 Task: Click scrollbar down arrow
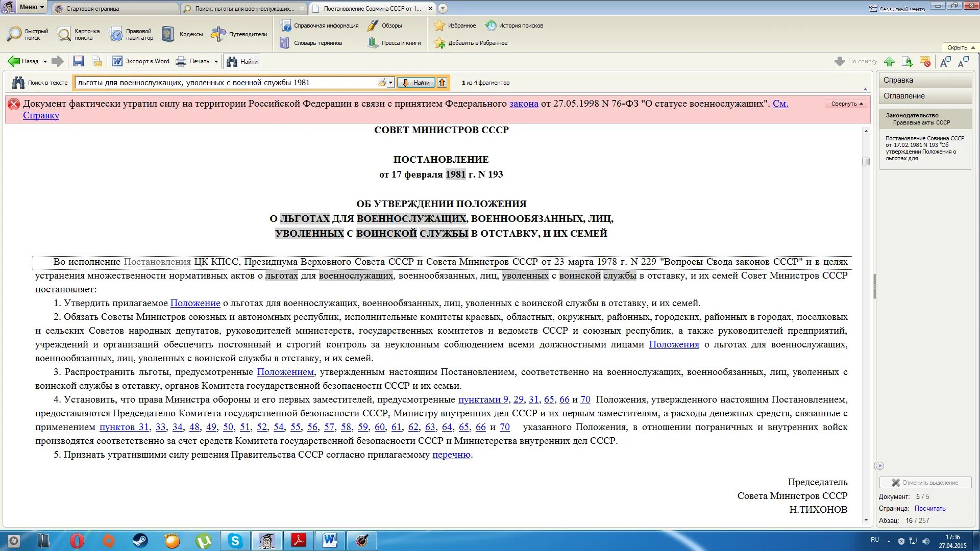(x=866, y=521)
